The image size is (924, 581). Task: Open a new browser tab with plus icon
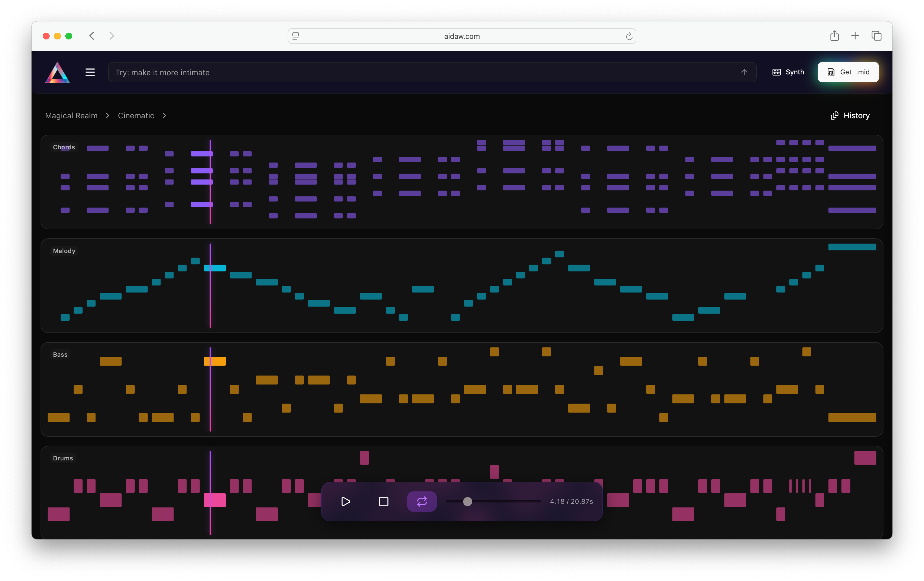(x=855, y=36)
